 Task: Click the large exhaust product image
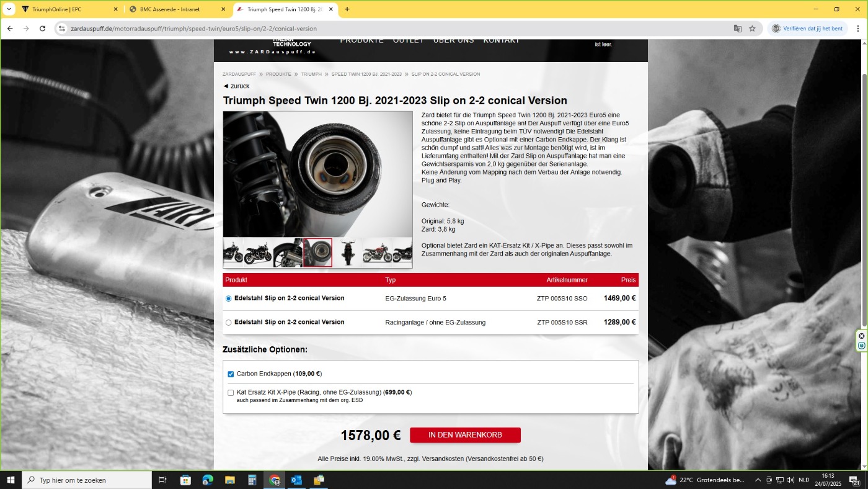317,174
